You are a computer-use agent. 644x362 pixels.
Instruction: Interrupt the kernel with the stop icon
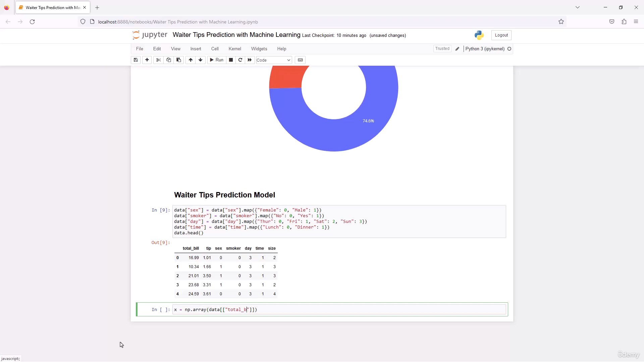pos(231,60)
